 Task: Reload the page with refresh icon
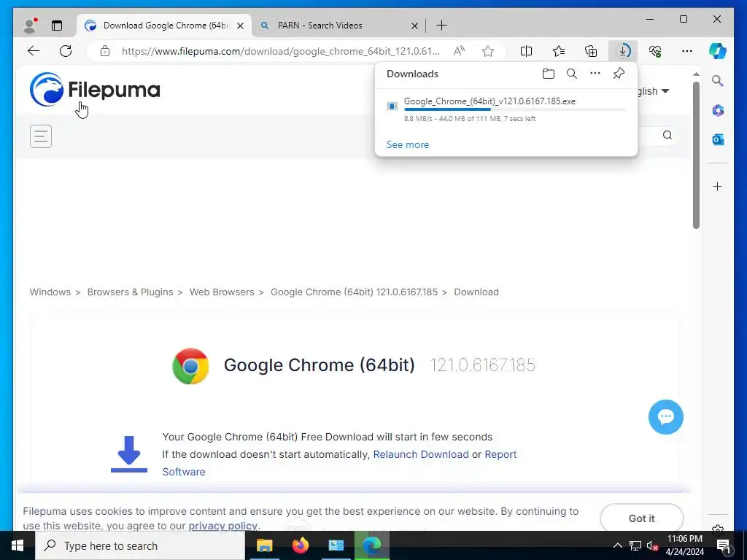tap(66, 51)
